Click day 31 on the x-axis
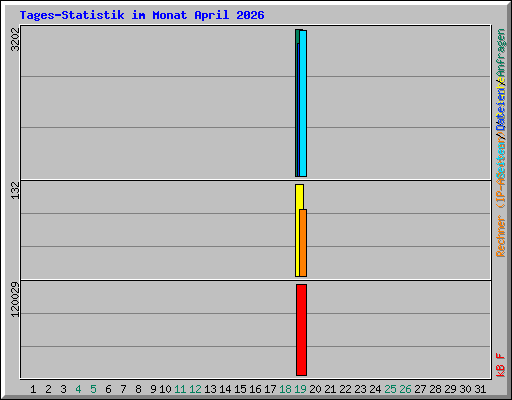Viewport: 512px width, 400px height. [480, 389]
